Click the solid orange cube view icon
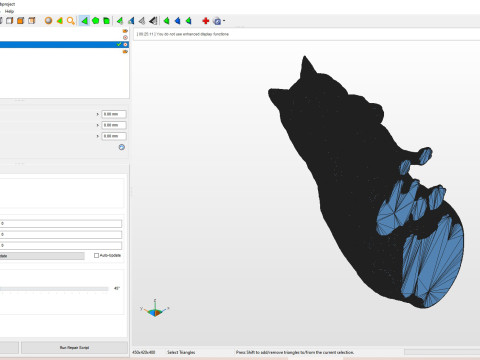Viewport: 480px width, 360px height. (21, 21)
